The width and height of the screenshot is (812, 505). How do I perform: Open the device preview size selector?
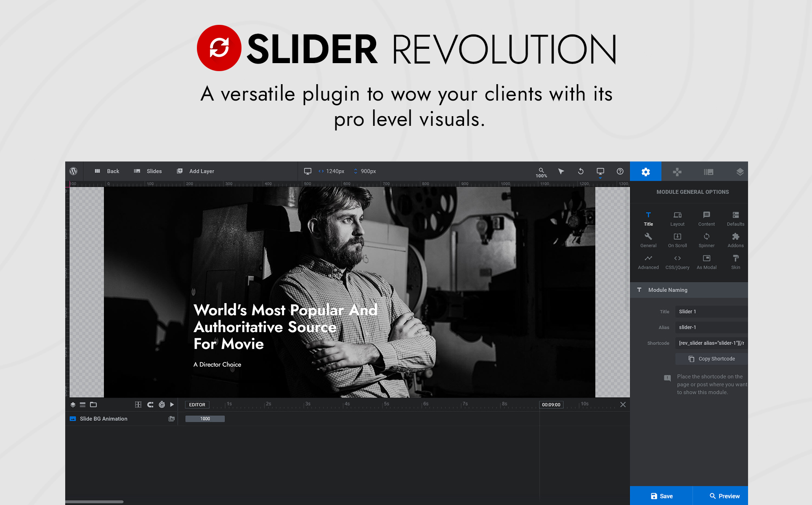(600, 171)
